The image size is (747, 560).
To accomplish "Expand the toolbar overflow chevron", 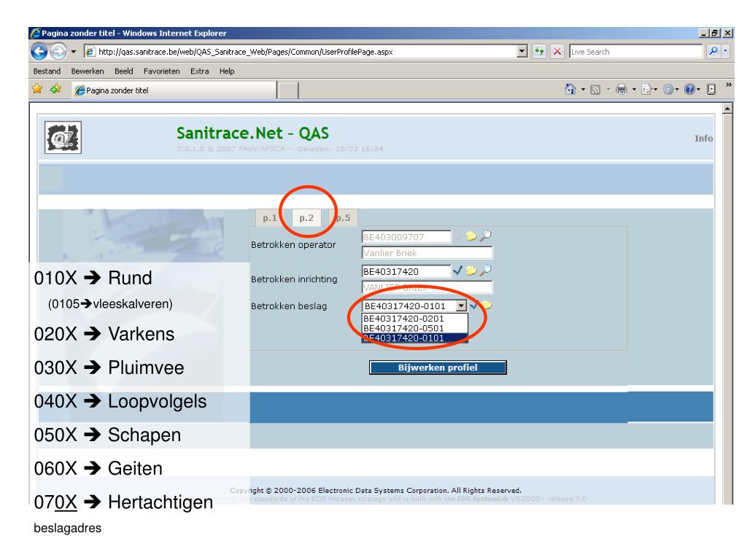I will click(x=728, y=85).
